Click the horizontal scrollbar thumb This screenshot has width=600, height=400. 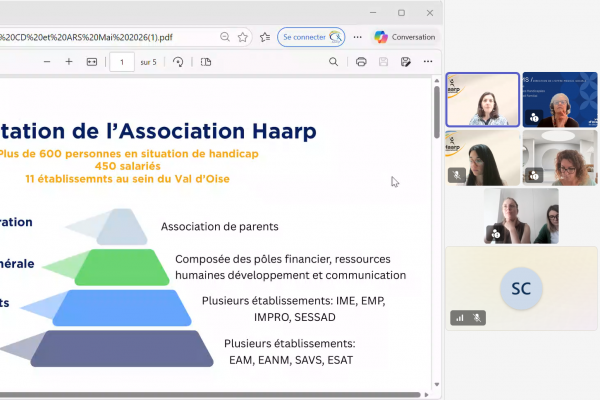210,395
